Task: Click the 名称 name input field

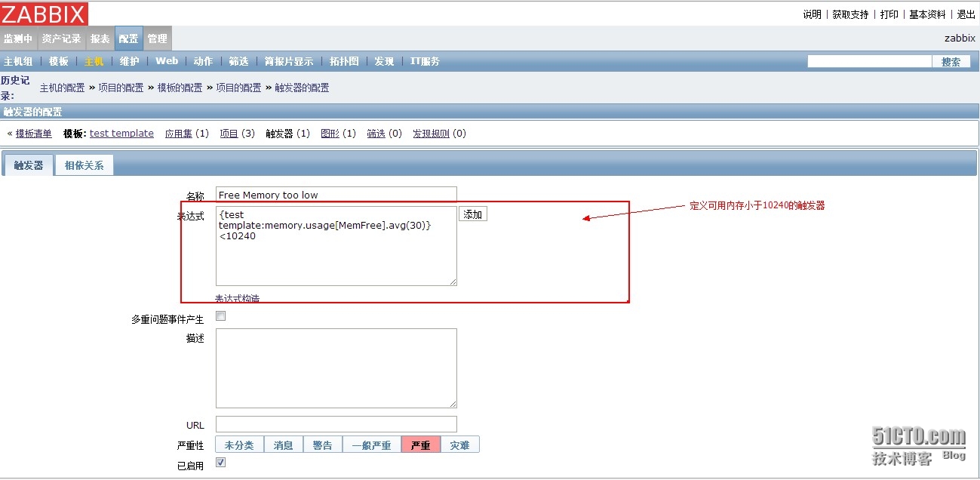Action: [336, 195]
